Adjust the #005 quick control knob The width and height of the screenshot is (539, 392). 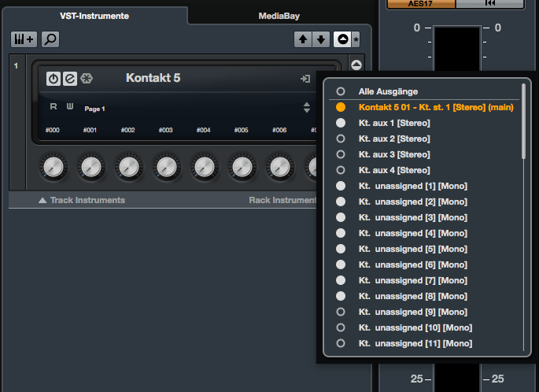pyautogui.click(x=242, y=167)
